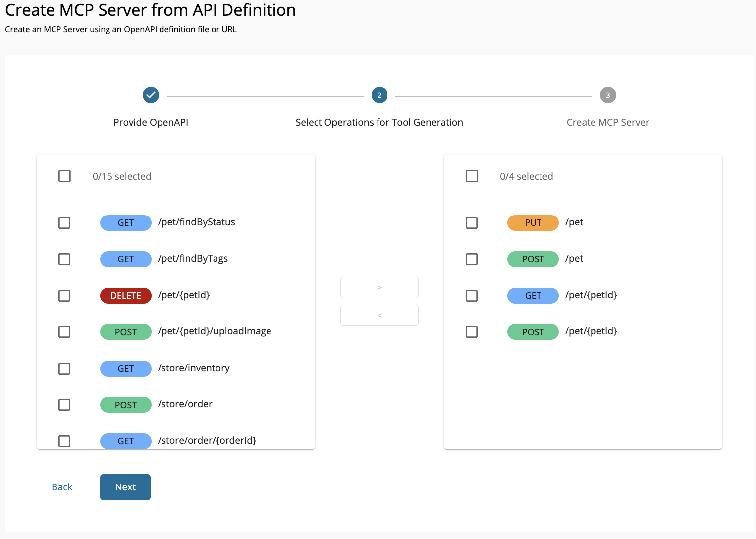Screen dimensions: 756x539
Task: Check the box for /pet/findByTags
Action: click(x=64, y=259)
